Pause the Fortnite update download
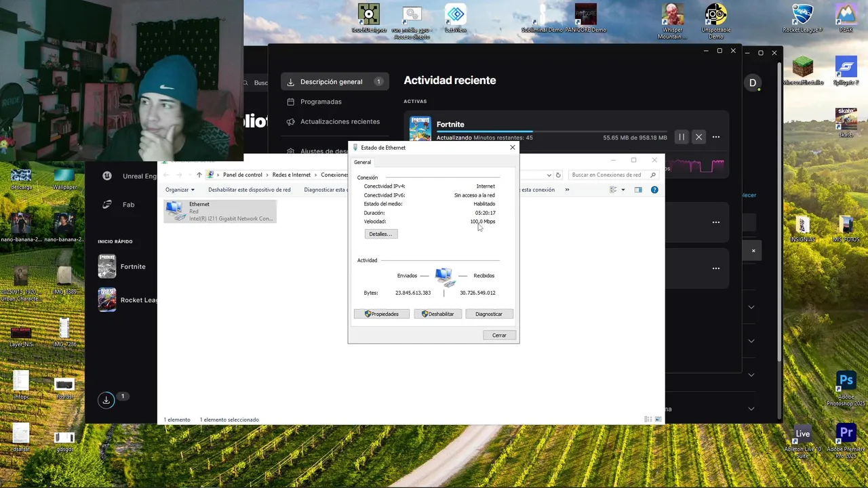 coord(682,137)
